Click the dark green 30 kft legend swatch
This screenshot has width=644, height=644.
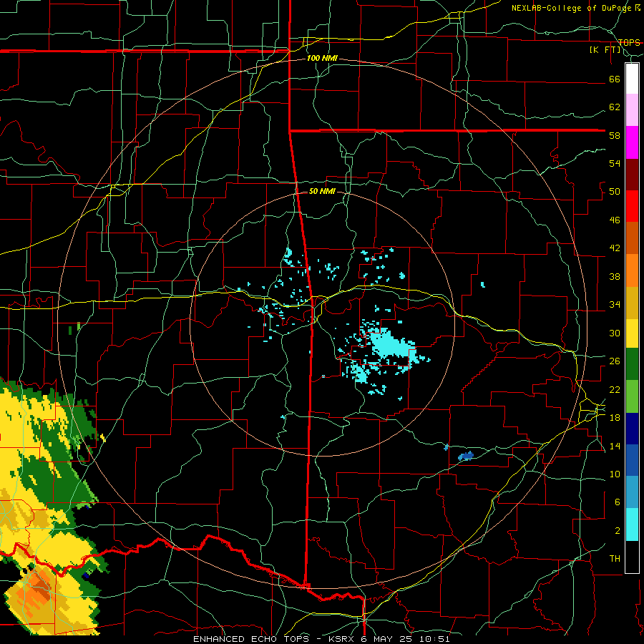tap(632, 364)
